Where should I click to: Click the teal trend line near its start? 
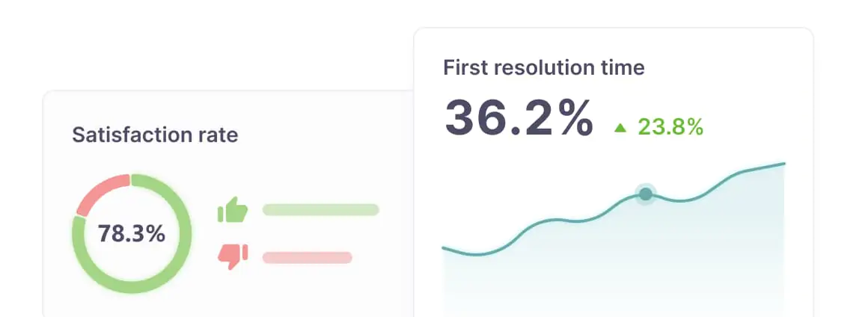click(459, 252)
